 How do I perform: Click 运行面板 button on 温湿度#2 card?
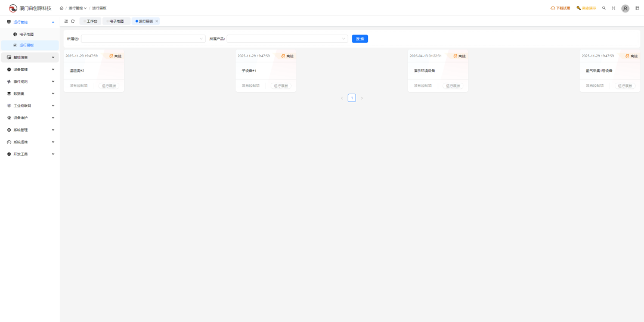pyautogui.click(x=109, y=86)
